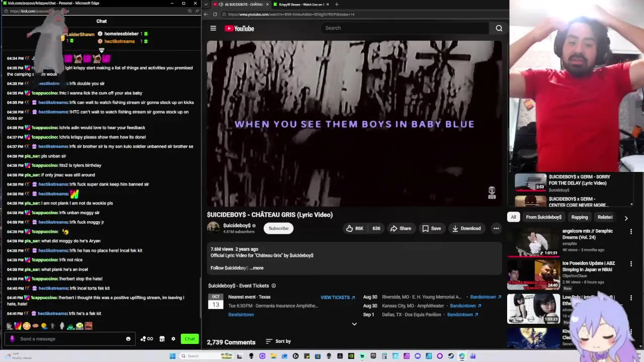Select the Rapping filter chip

pyautogui.click(x=579, y=217)
